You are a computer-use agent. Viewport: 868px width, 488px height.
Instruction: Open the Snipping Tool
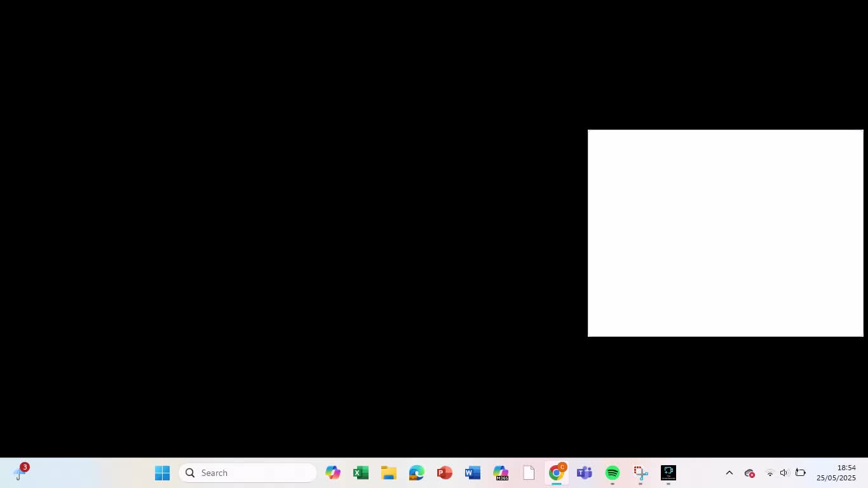point(641,473)
